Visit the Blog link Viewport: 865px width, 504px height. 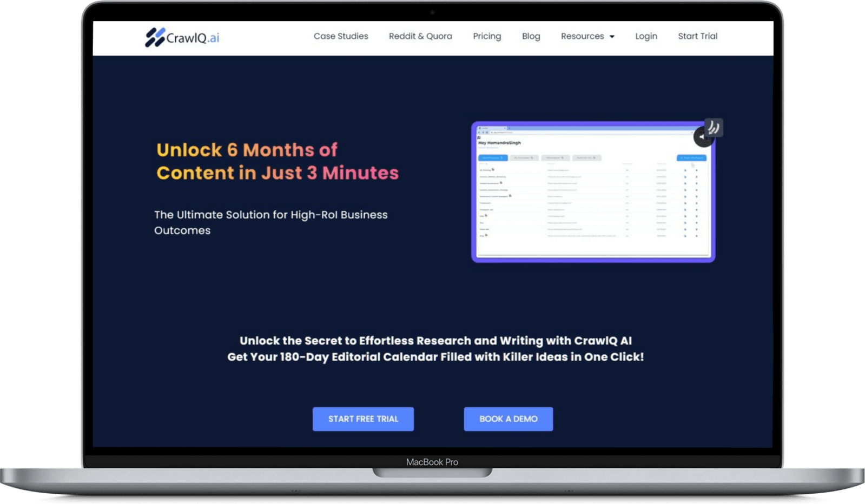point(531,36)
